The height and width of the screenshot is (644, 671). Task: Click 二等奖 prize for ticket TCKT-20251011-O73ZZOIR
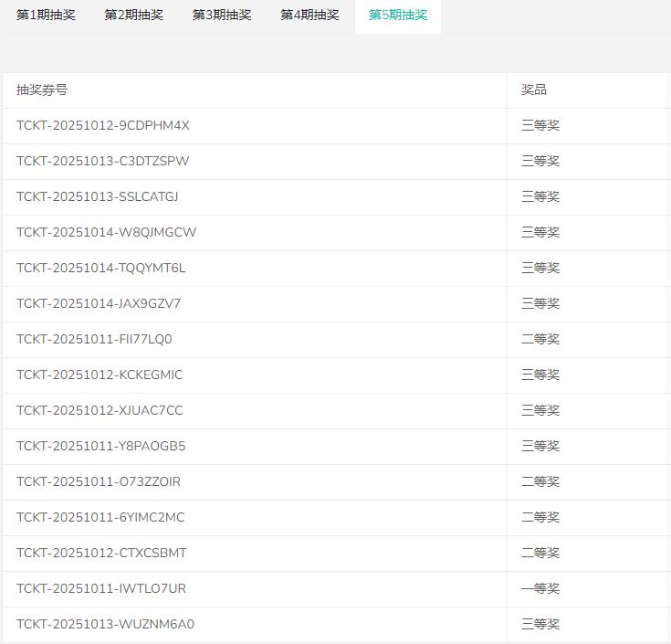point(540,481)
